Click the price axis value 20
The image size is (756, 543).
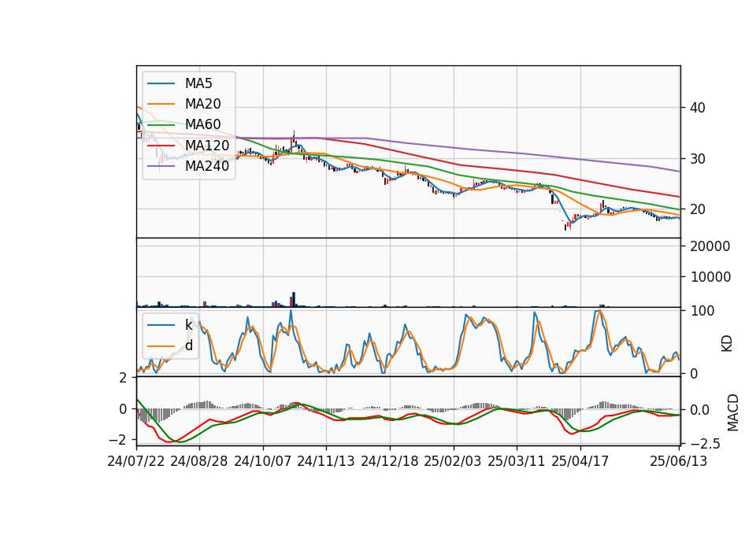[x=698, y=209]
